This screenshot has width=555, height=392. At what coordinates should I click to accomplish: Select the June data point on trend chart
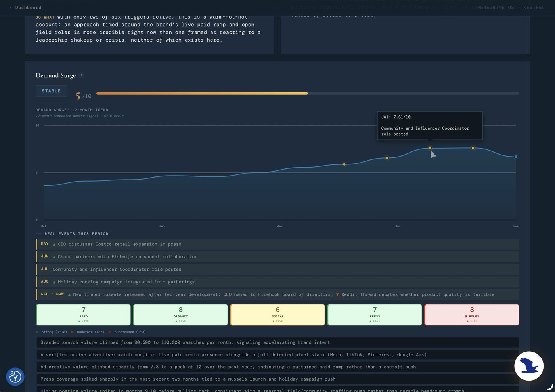tap(387, 158)
